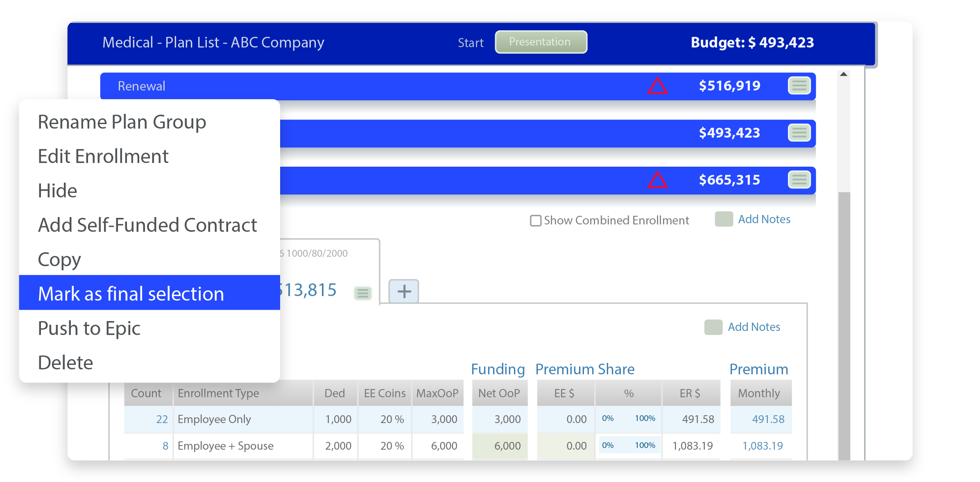Adjust Employee Only 0%–100% share slider
The width and height of the screenshot is (980, 482).
click(x=628, y=419)
